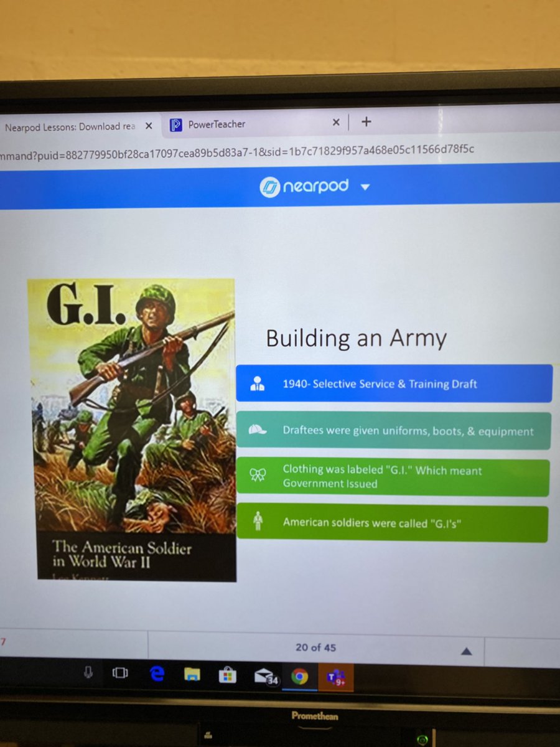Viewport: 560px width, 747px height.
Task: Close the Nearpod Lessons tab
Action: pos(148,126)
